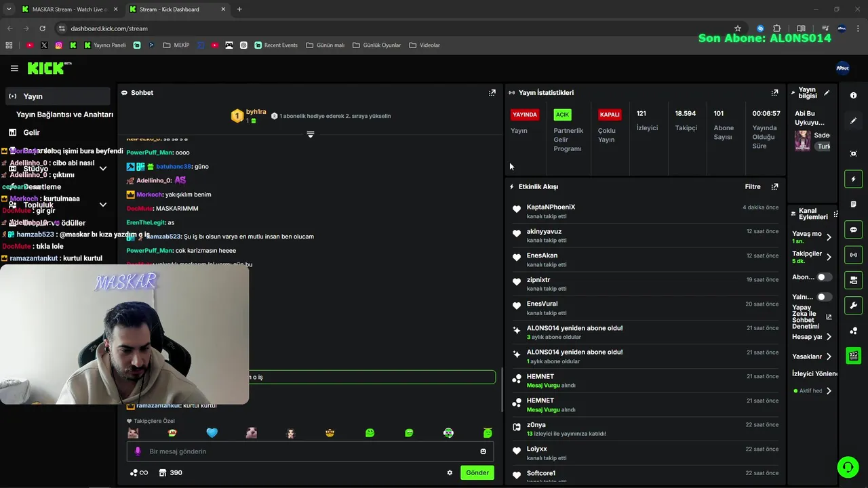Click the Kick logo
The width and height of the screenshot is (868, 488).
click(x=49, y=68)
